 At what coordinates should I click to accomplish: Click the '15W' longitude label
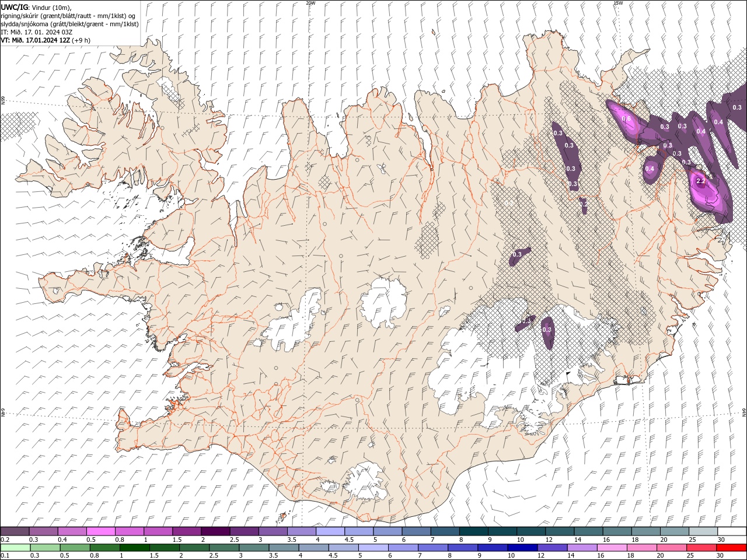[x=618, y=3]
